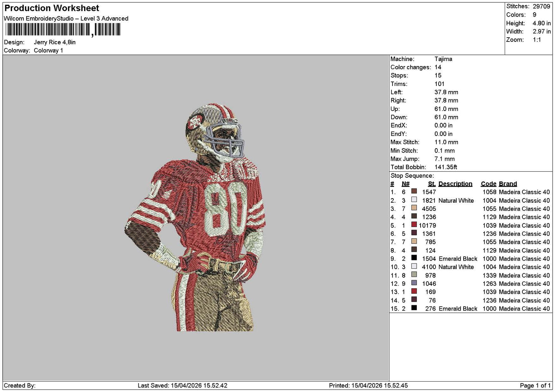Click the "Created By:" footer label

pyautogui.click(x=20, y=385)
